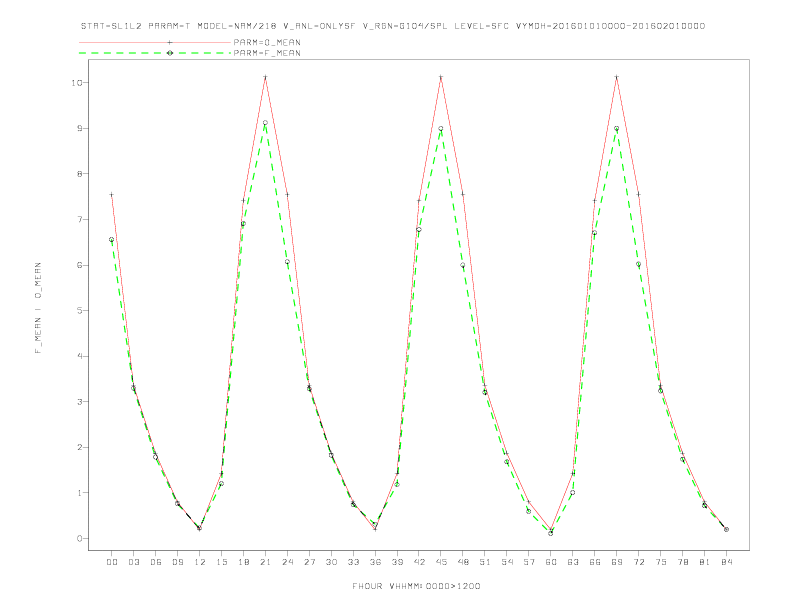Click x-axis tick label 48

(x=463, y=562)
